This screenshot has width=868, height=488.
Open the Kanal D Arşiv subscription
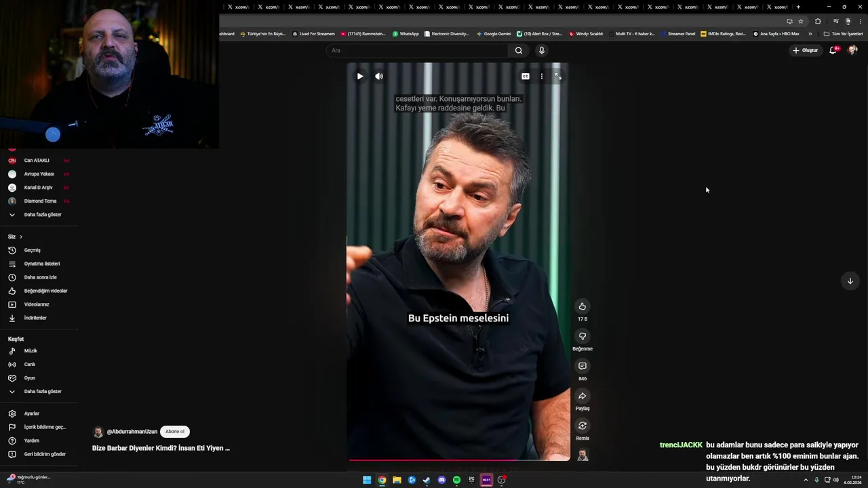(38, 188)
